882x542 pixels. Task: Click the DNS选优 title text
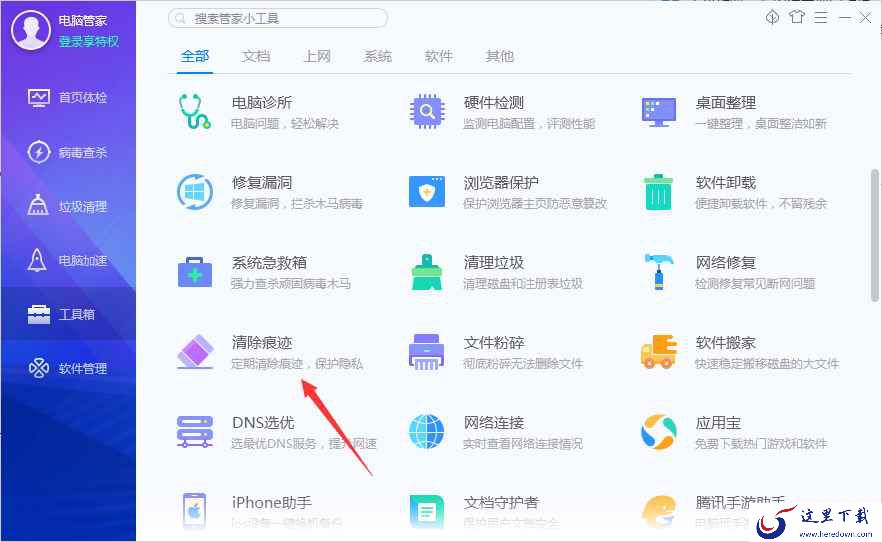pyautogui.click(x=263, y=422)
